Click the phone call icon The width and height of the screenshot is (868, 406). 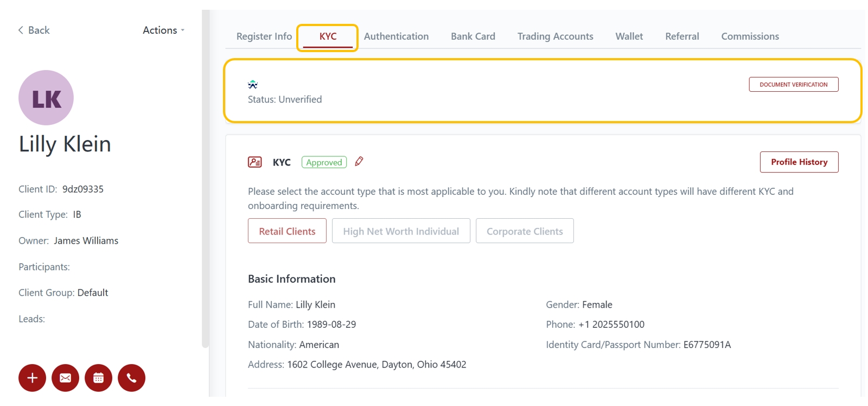click(x=131, y=378)
